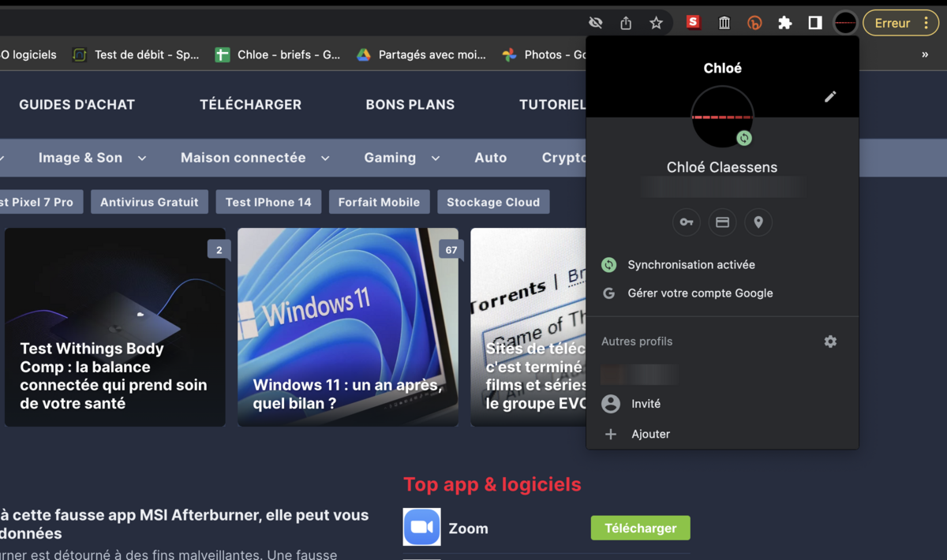Open the GUIDES D'ACHAT menu
The height and width of the screenshot is (560, 947).
pyautogui.click(x=77, y=104)
